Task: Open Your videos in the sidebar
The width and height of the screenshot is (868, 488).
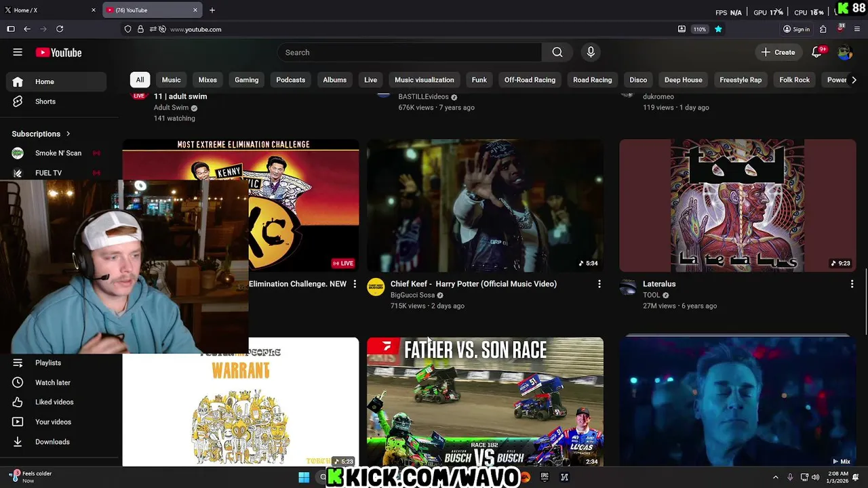Action: [x=57, y=422]
